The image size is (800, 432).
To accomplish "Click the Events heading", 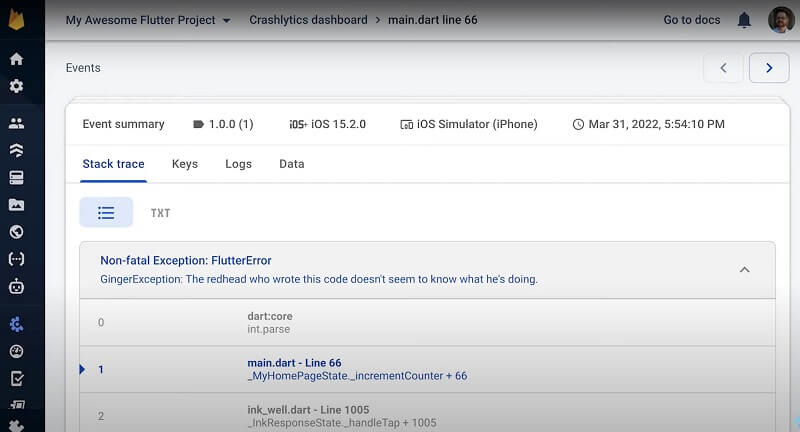I will point(83,68).
